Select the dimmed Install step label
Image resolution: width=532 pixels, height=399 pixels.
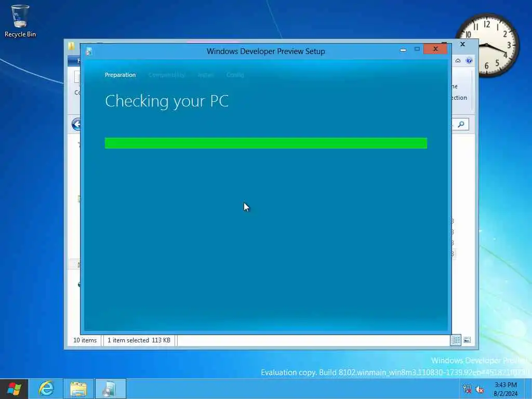(x=206, y=75)
